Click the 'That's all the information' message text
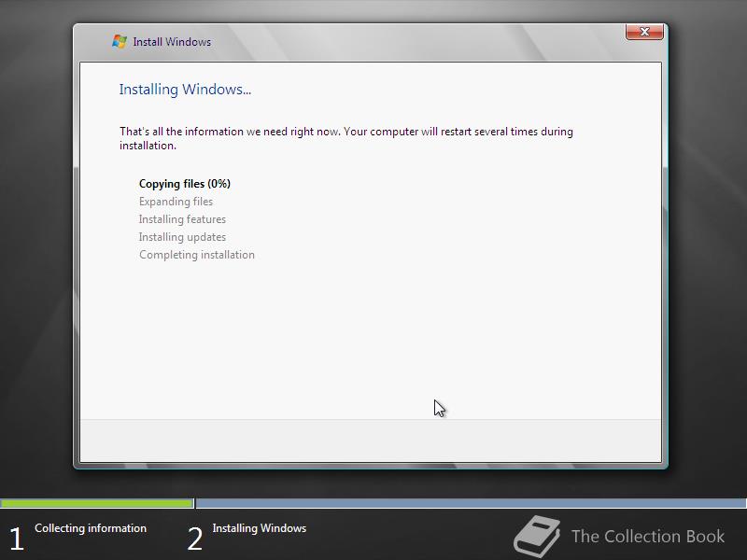The image size is (747, 560). (345, 138)
